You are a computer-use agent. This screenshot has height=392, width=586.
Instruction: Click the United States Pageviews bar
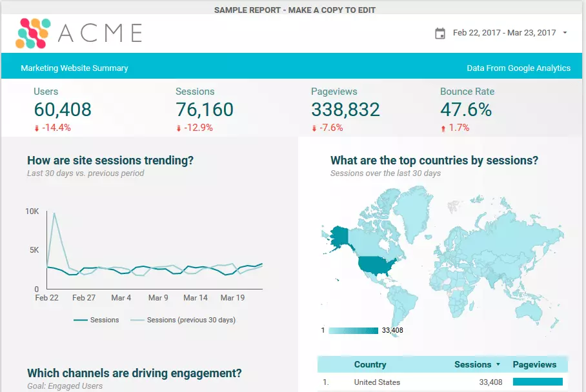pyautogui.click(x=537, y=382)
